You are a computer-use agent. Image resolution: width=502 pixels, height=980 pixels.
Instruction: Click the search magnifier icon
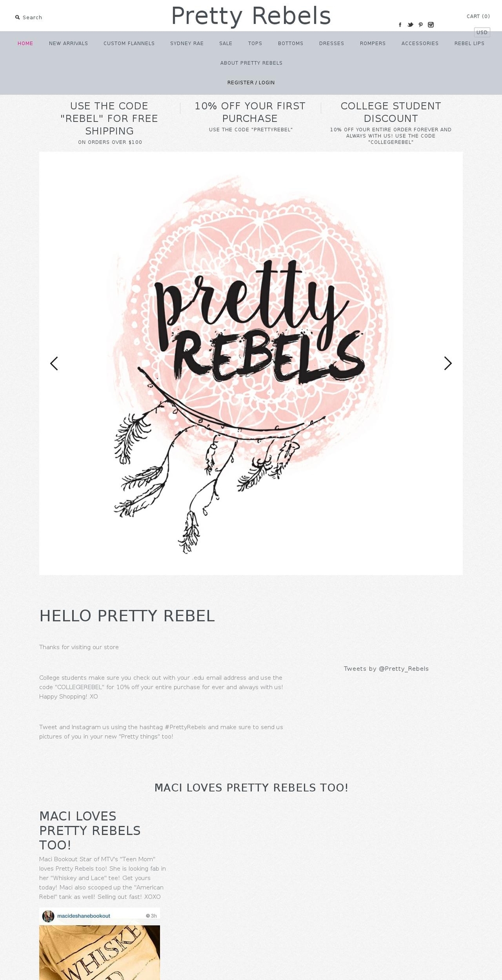coord(17,17)
